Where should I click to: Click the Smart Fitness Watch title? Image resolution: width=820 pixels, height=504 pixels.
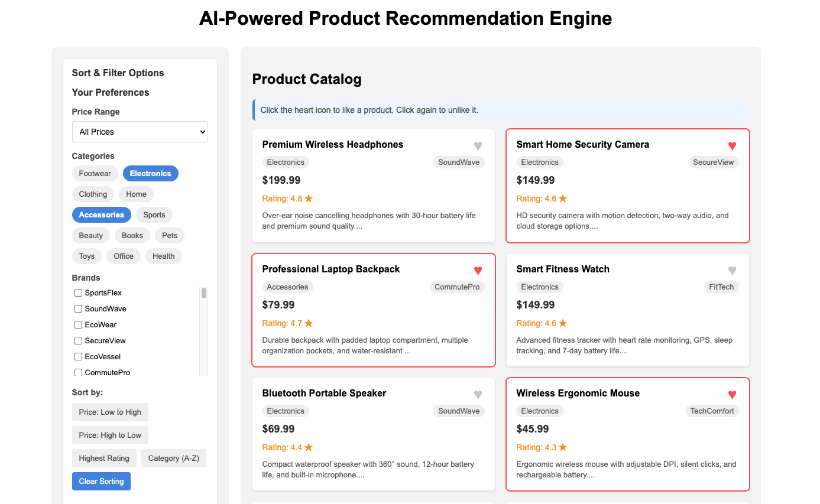click(x=563, y=269)
